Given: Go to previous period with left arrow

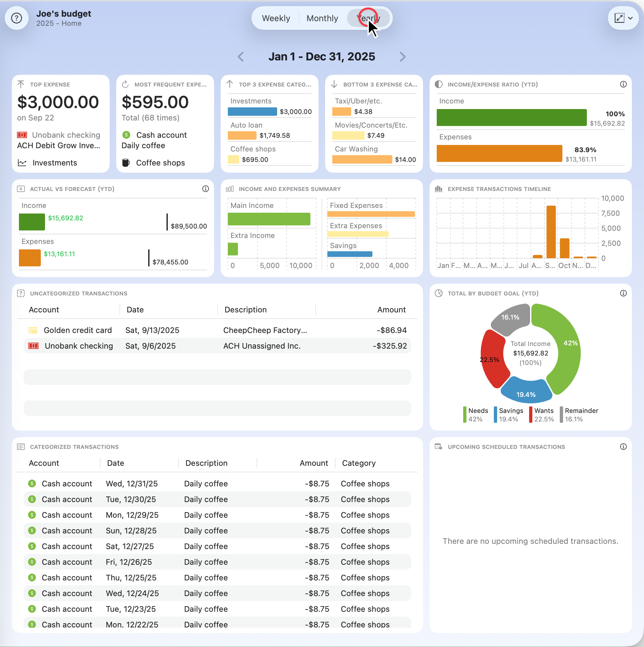Looking at the screenshot, I should (x=241, y=56).
